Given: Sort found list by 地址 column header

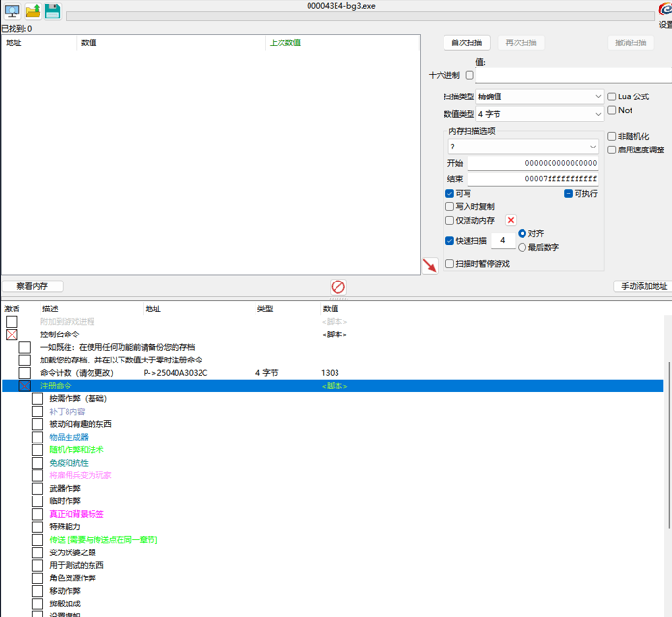Looking at the screenshot, I should point(39,42).
